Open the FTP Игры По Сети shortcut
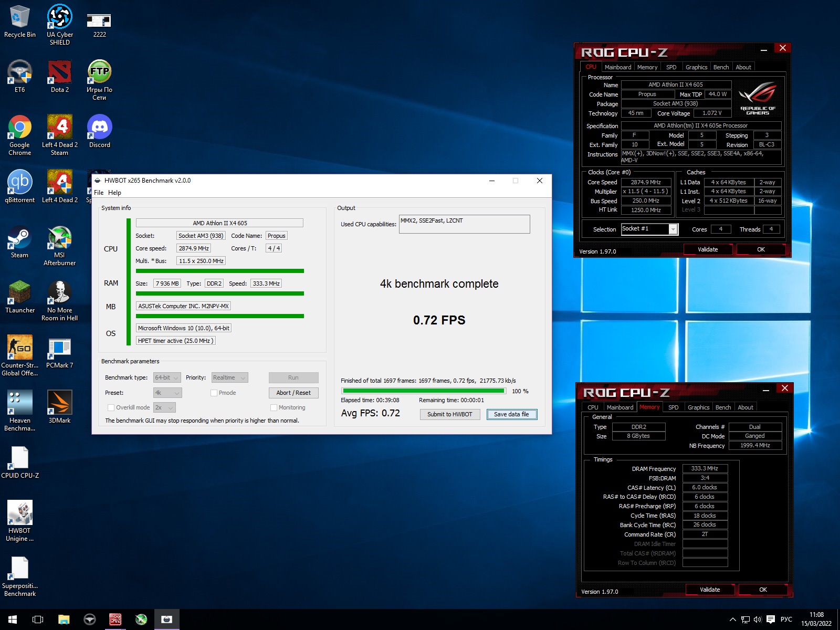Image resolution: width=840 pixels, height=630 pixels. click(99, 80)
